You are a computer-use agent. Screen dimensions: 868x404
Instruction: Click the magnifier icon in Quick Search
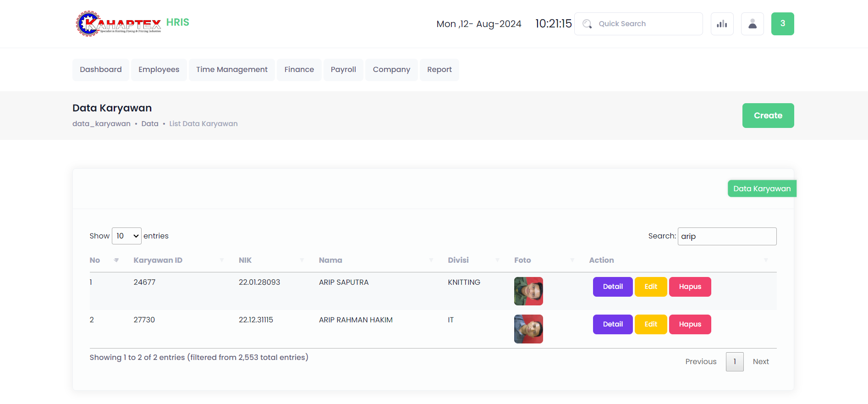point(587,24)
